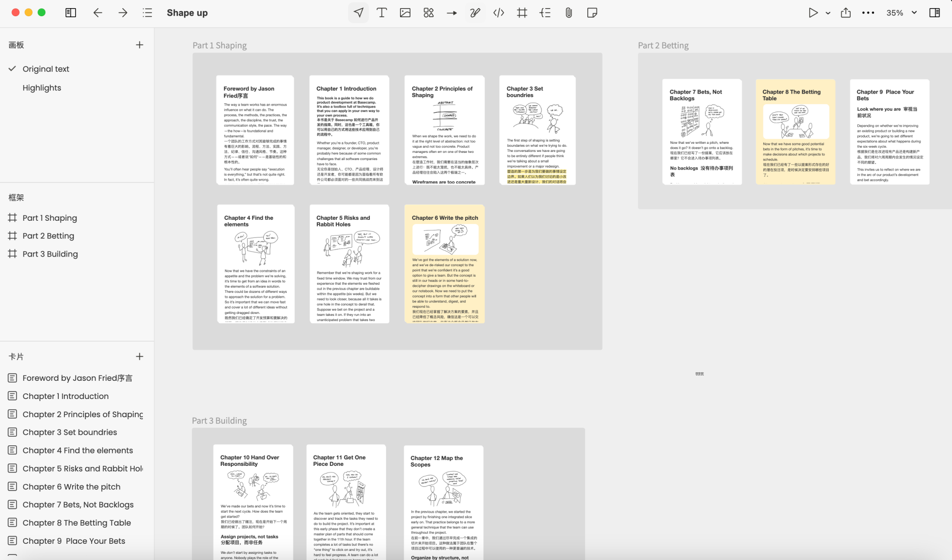The height and width of the screenshot is (560, 952).
Task: Select the sticky note tool
Action: click(592, 13)
